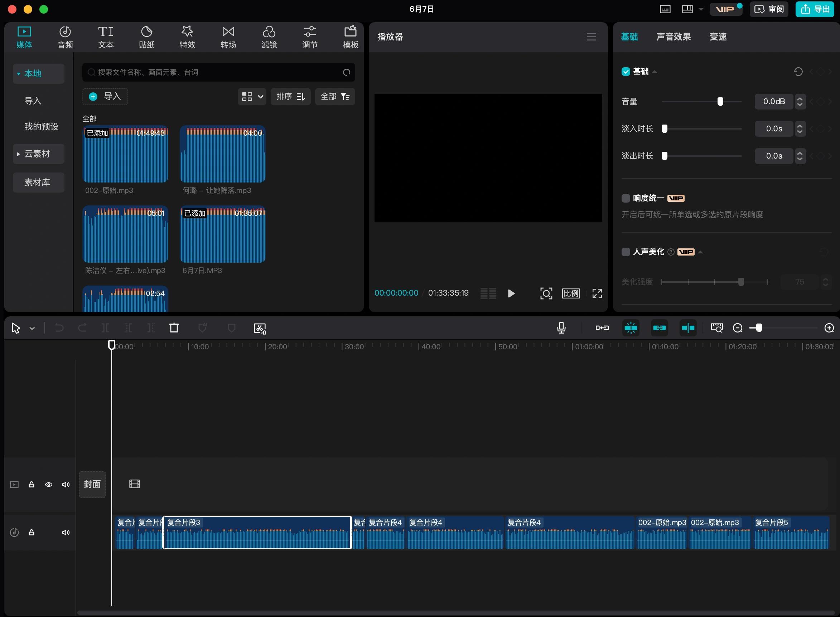
Task: Switch to the 声音效果 tab
Action: coord(674,37)
